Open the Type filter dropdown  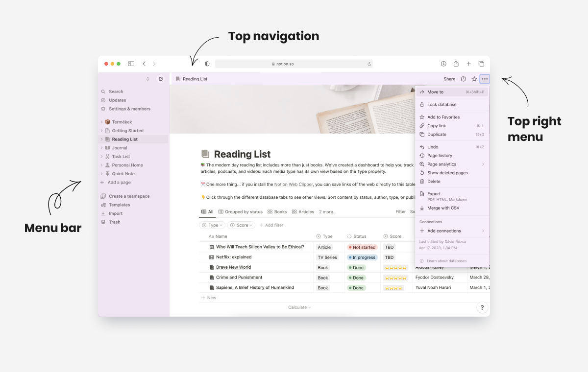click(212, 225)
